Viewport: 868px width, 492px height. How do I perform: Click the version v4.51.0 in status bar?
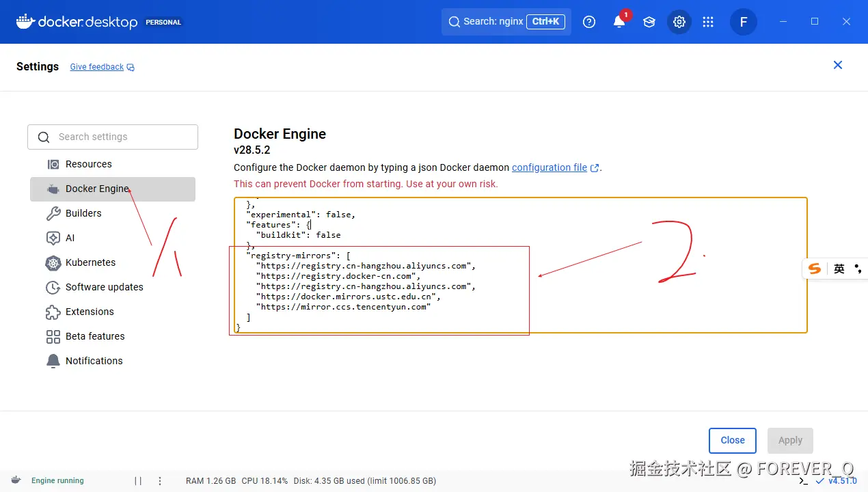[843, 481]
